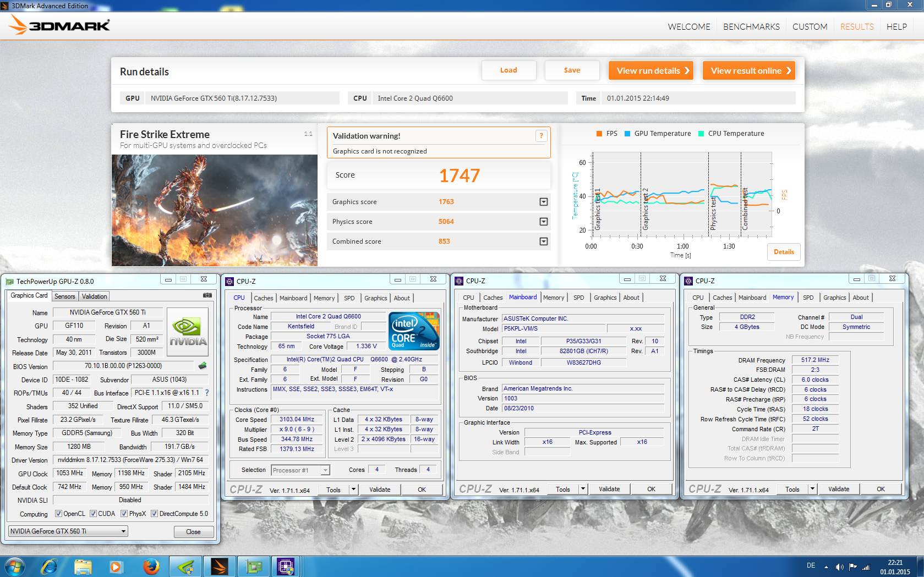Go to the Welcome page in 3DMark
This screenshot has height=577, width=924.
pyautogui.click(x=689, y=26)
